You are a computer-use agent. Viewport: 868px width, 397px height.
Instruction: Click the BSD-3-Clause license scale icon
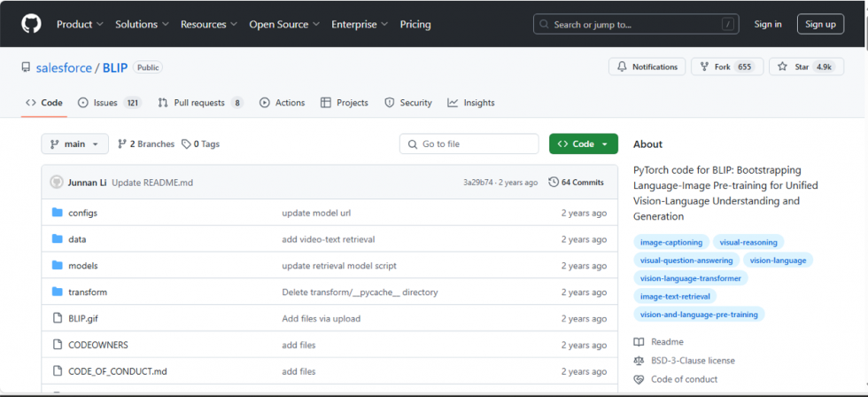[639, 361]
